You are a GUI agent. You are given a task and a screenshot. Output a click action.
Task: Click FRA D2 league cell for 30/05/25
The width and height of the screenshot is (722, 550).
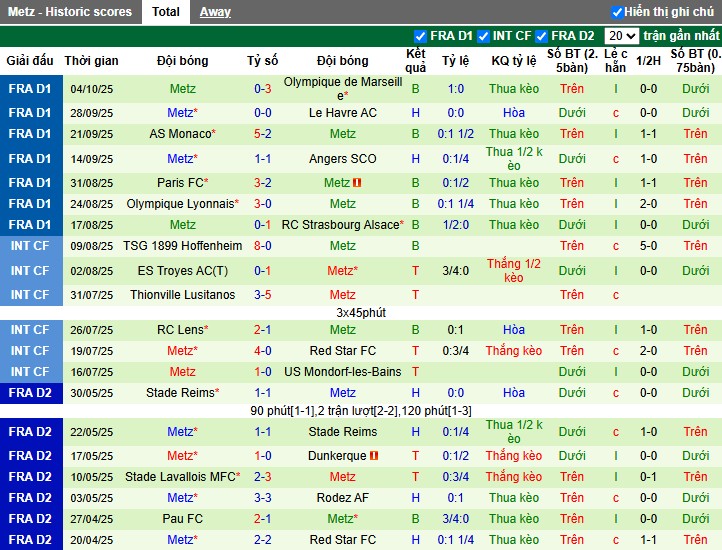click(x=30, y=393)
